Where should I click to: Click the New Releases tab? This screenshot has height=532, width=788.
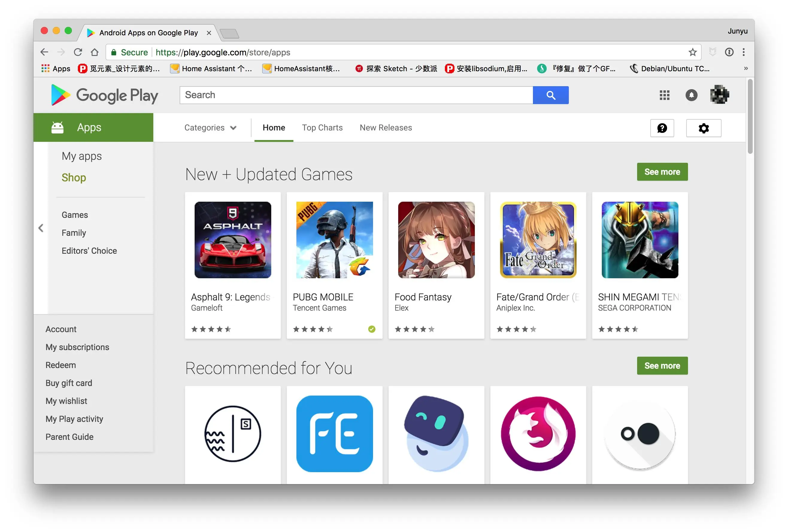click(x=385, y=128)
